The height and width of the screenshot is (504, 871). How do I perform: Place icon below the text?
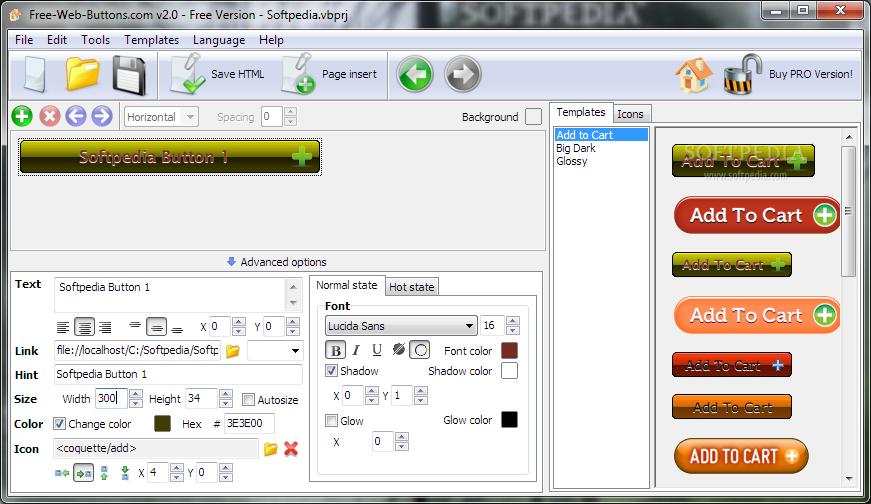(125, 473)
